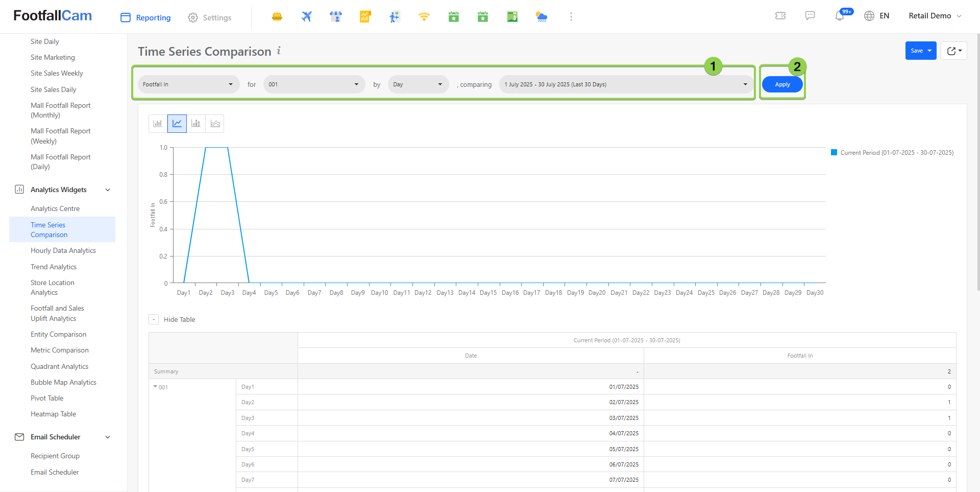Open the date range comparing dropdown
Image resolution: width=980 pixels, height=492 pixels.
click(626, 84)
